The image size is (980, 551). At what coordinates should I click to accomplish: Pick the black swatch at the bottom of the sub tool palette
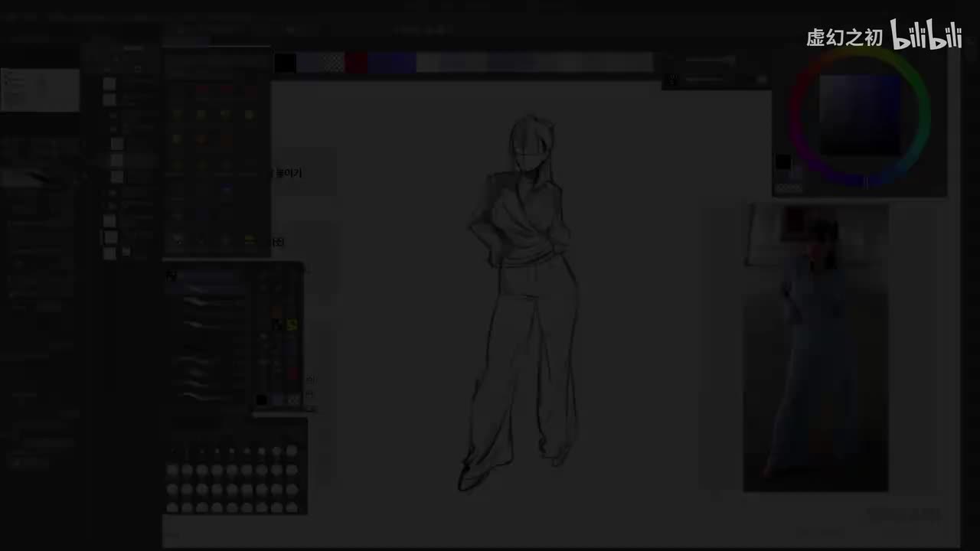click(x=262, y=399)
